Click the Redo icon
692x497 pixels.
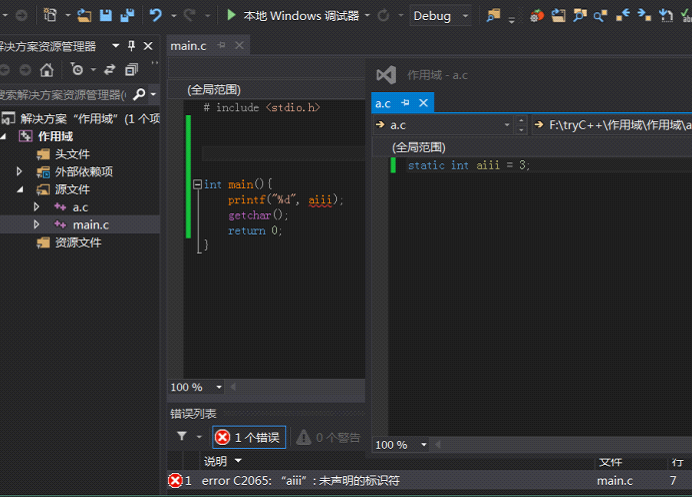[x=190, y=15]
